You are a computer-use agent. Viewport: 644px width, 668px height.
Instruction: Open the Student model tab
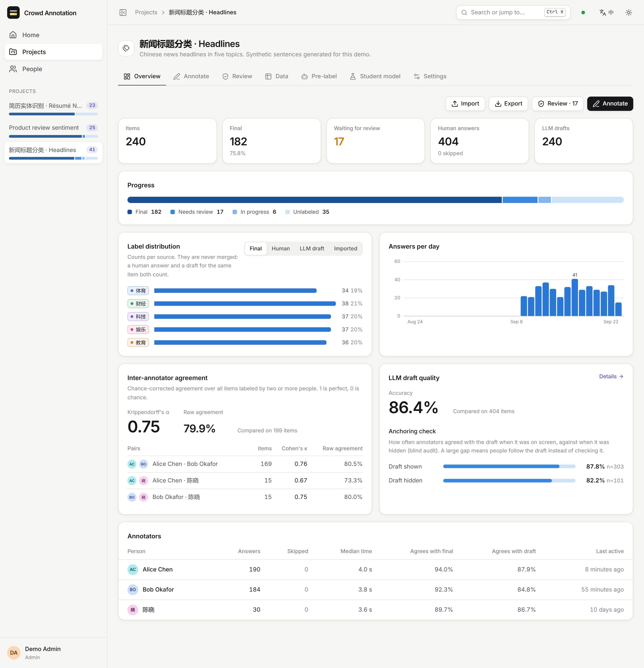coord(375,76)
